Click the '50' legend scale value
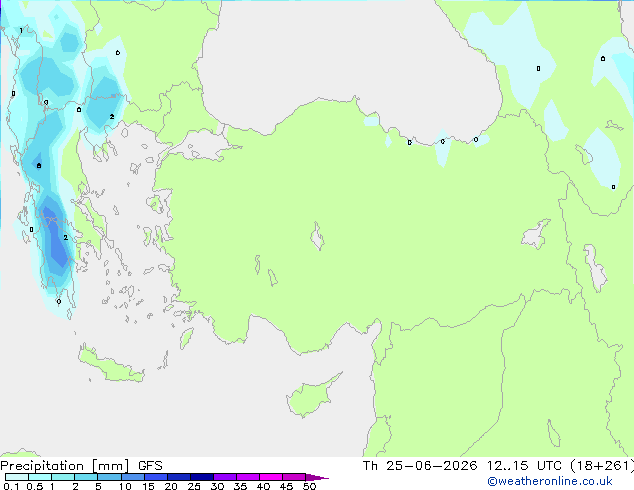This screenshot has height=490, width=634. [x=309, y=486]
